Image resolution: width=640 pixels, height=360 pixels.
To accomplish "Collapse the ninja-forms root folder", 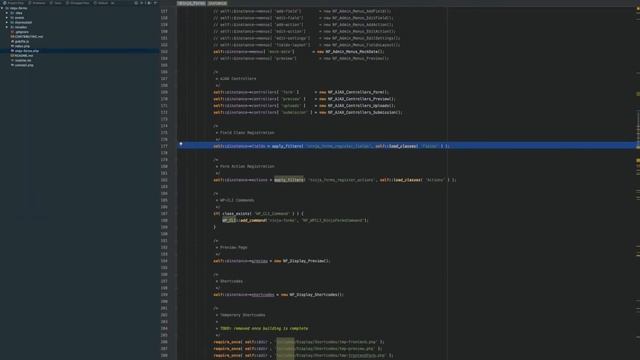I will [x=2, y=8].
